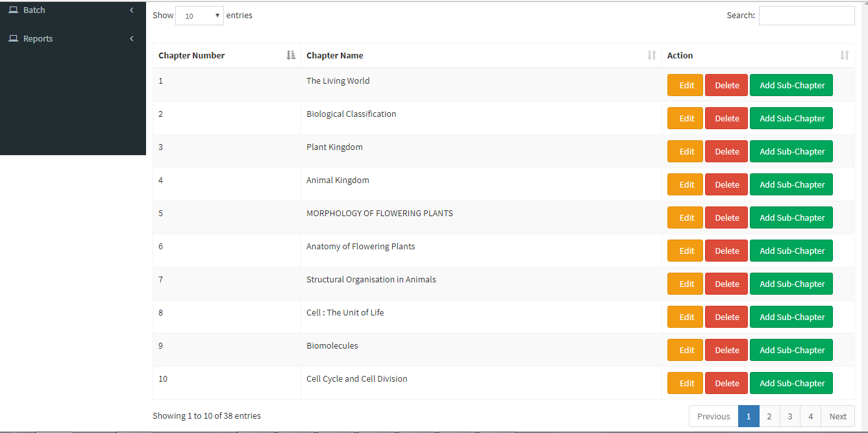
Task: Focus the Search input field
Action: tap(806, 16)
